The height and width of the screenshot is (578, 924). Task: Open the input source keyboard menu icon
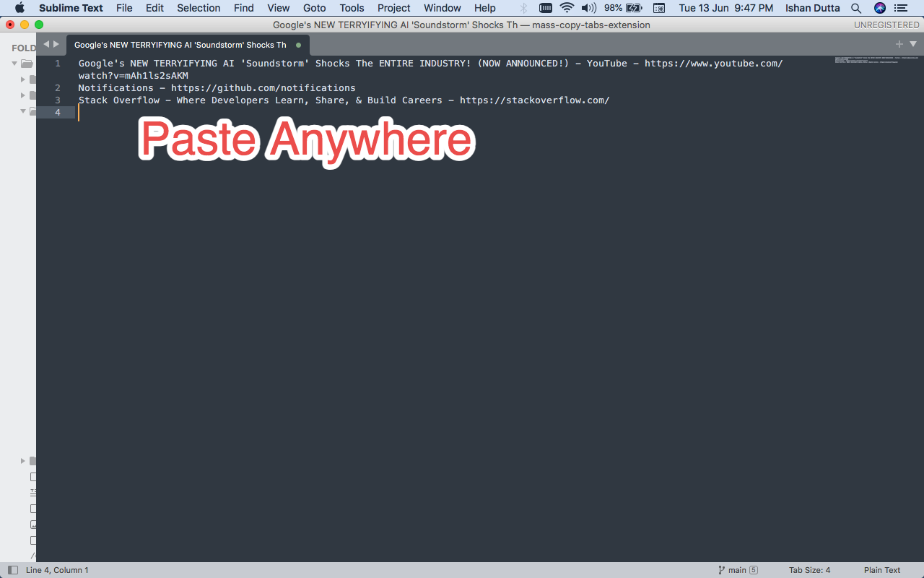tap(658, 8)
